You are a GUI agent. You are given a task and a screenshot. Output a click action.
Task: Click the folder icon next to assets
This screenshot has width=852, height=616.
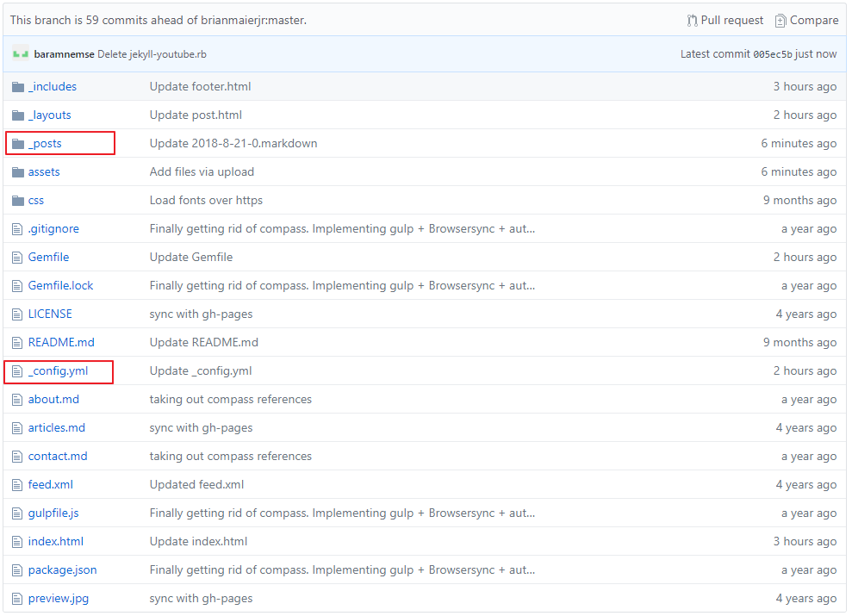(18, 172)
